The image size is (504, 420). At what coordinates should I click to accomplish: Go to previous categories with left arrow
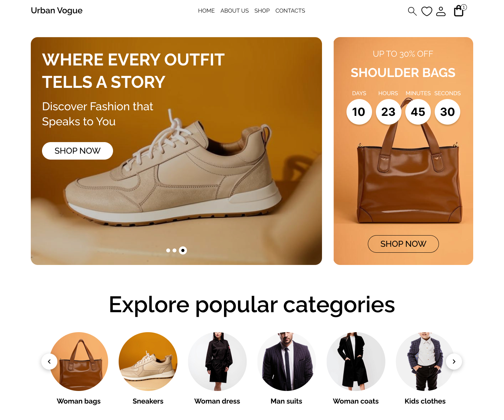(x=49, y=362)
